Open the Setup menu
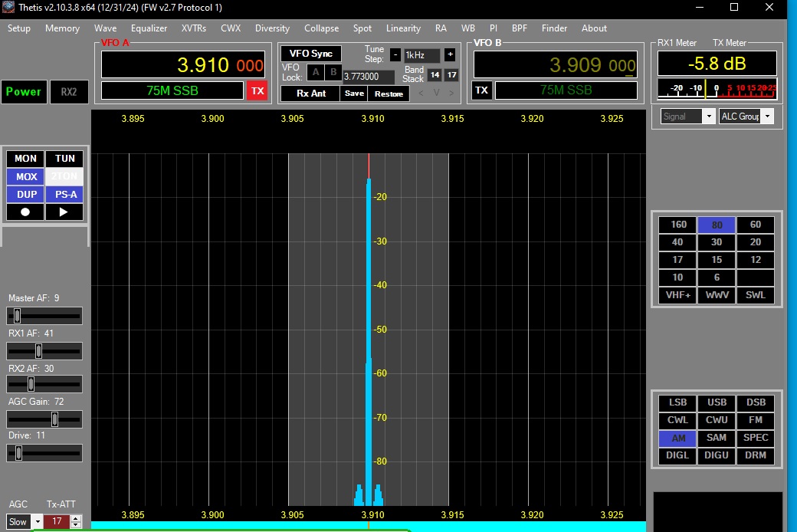This screenshot has width=797, height=532. (x=19, y=28)
